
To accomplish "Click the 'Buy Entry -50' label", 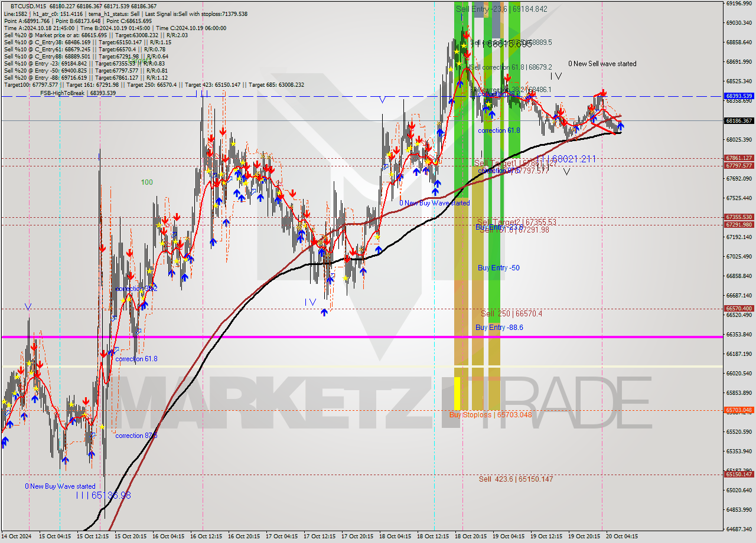I will tap(498, 268).
